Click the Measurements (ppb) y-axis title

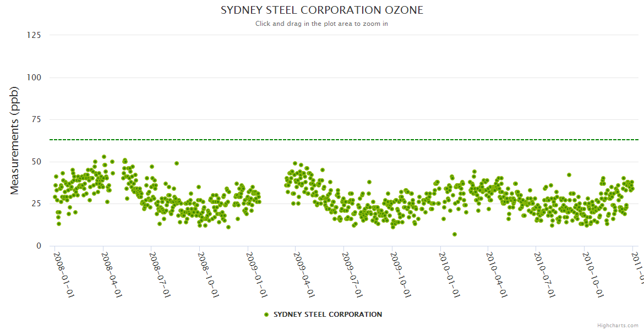15,140
